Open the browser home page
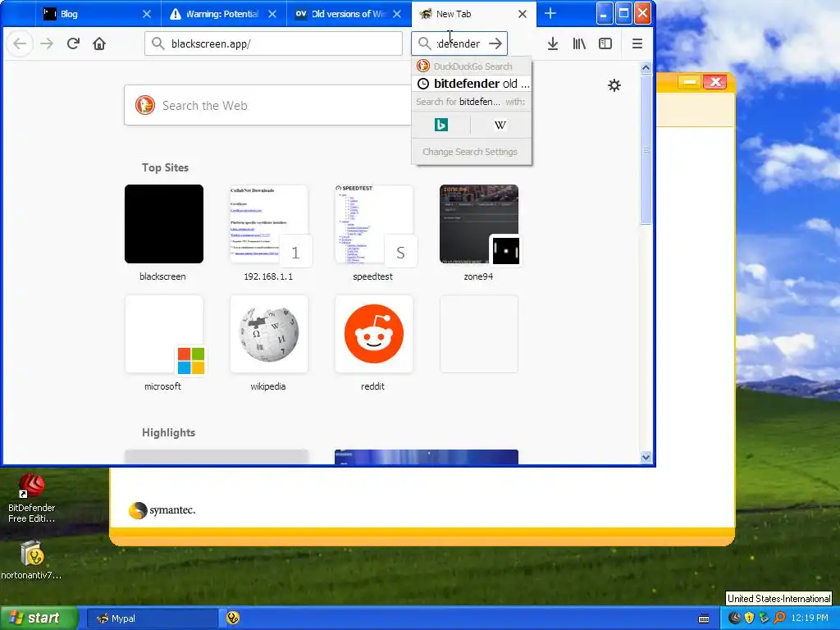The image size is (840, 630). click(x=99, y=44)
